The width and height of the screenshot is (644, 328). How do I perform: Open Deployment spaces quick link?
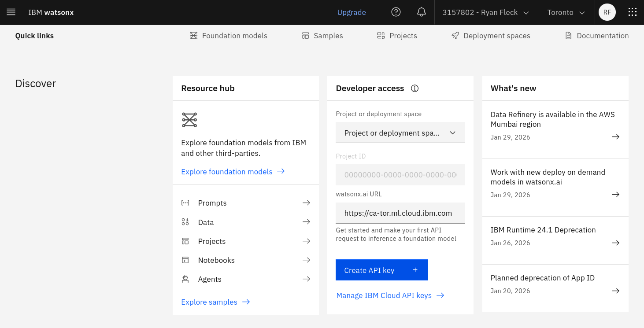point(491,36)
